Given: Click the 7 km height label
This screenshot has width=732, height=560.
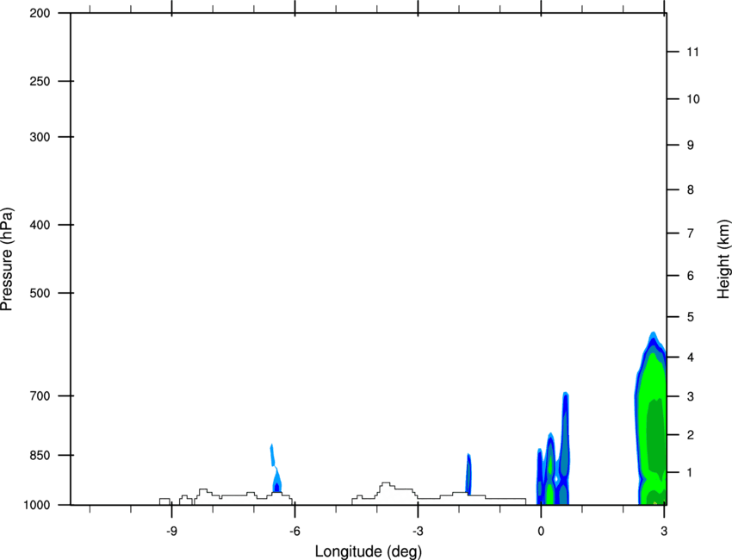Looking at the screenshot, I should point(691,233).
